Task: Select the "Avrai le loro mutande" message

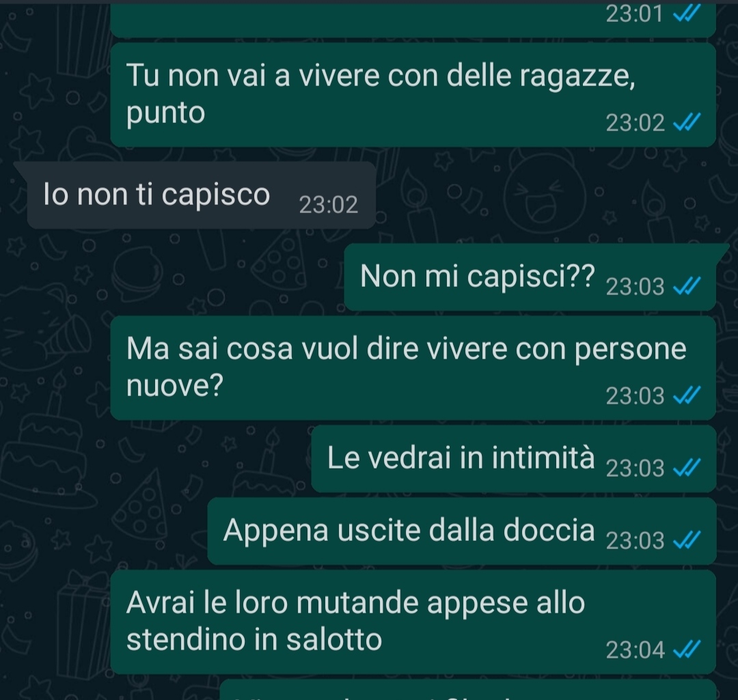Action: point(413,622)
